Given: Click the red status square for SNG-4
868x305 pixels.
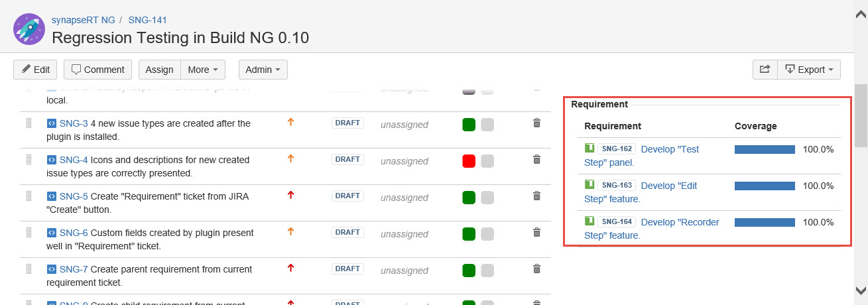Looking at the screenshot, I should (469, 161).
